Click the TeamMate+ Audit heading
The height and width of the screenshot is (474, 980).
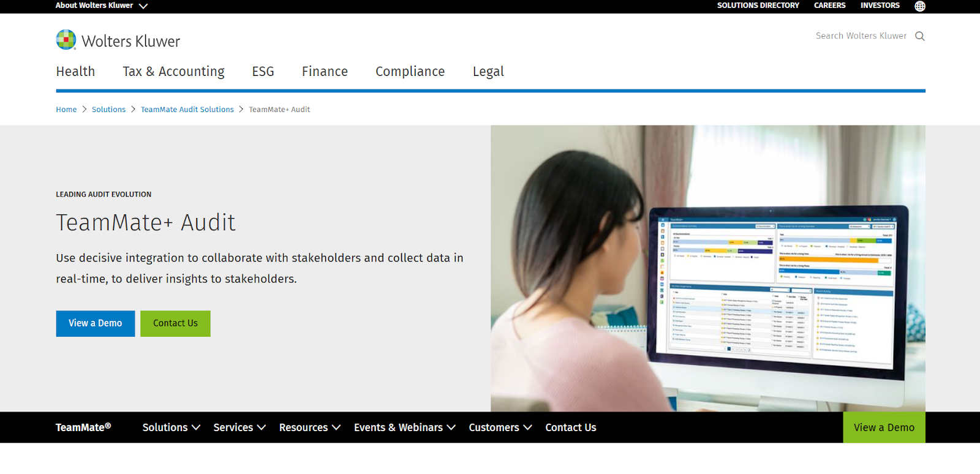(x=146, y=222)
